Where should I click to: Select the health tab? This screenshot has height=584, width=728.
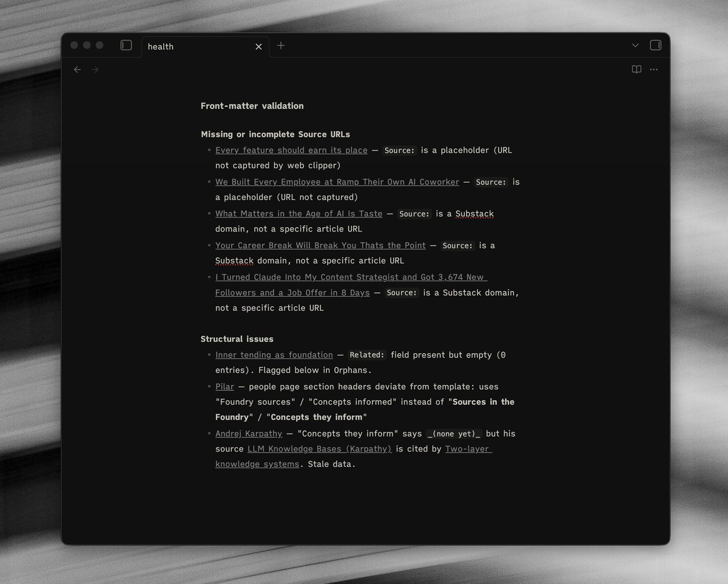182,47
